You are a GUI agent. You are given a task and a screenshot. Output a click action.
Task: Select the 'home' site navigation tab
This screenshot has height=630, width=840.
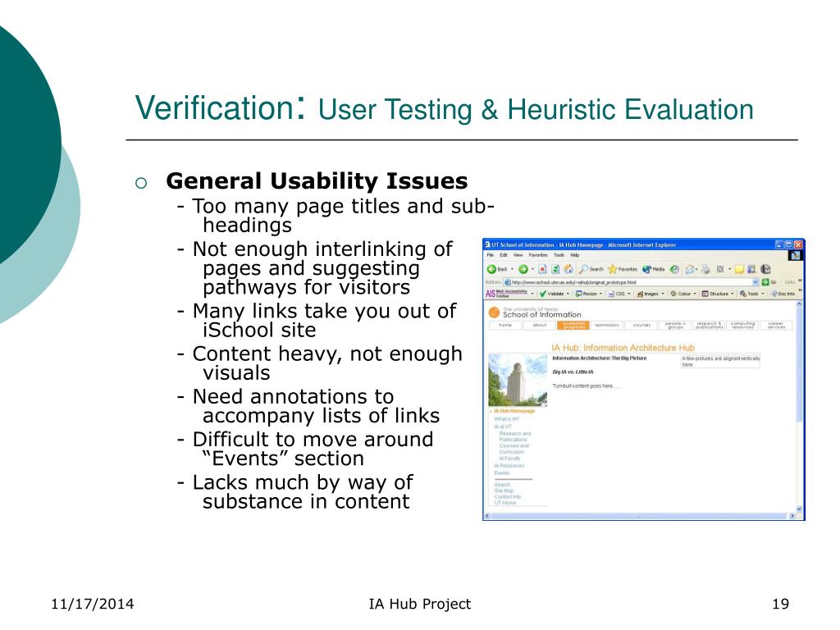505,325
